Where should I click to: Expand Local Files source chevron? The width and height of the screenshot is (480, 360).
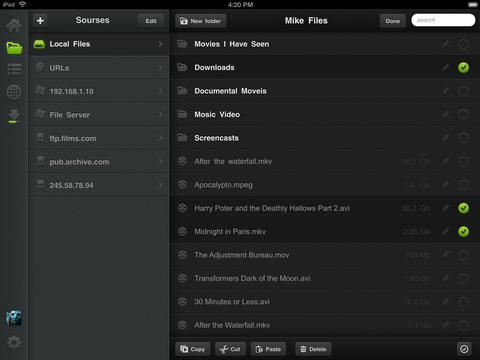161,44
